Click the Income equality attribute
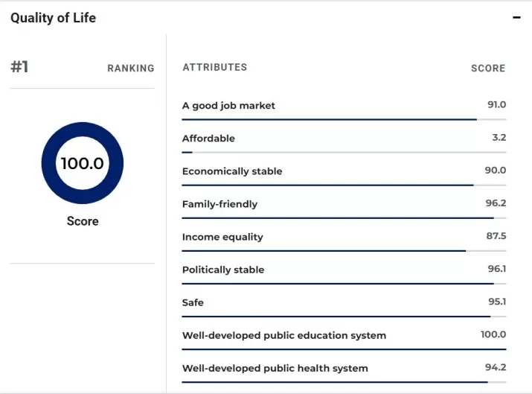Screen dimensions: 532x394 [222, 237]
